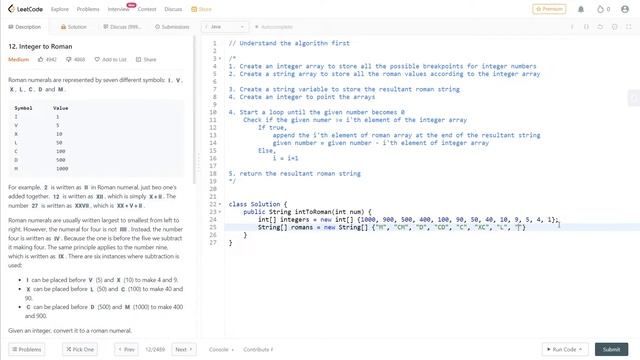Click line number 26 in gutter
640x360 pixels.
[x=213, y=235]
